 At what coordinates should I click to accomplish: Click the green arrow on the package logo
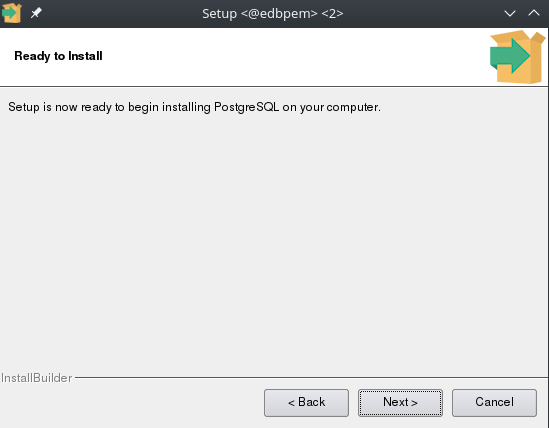click(x=510, y=56)
